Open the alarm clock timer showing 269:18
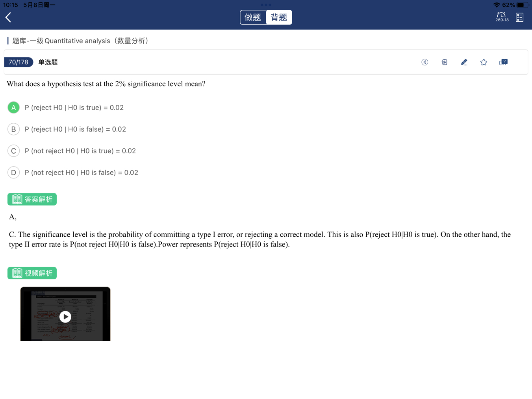 502,17
